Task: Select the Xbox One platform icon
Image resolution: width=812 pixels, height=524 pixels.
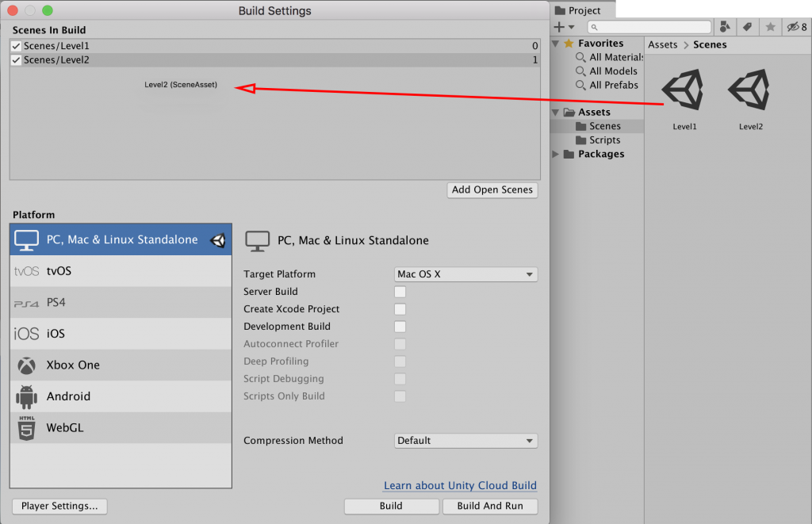Action: click(27, 365)
